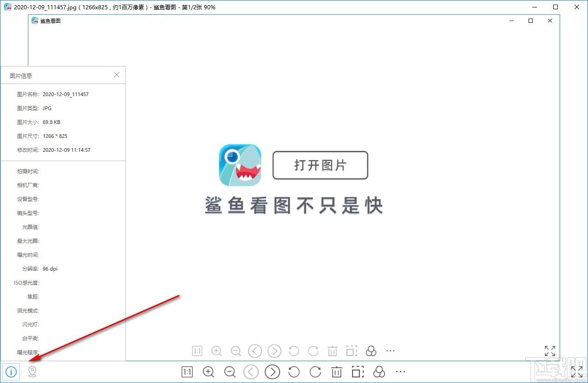Viewport: 588px width, 383px height.
Task: Click the 1266 * 825 dimension value
Action: 55,136
